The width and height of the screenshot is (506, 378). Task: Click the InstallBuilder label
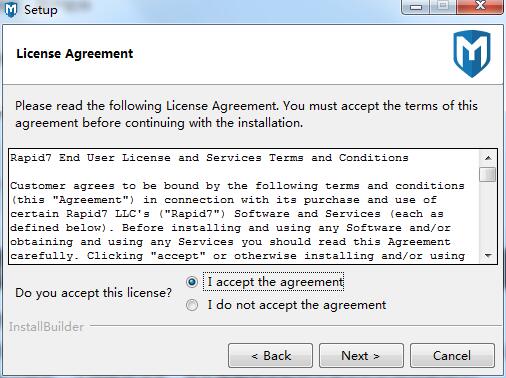point(46,327)
